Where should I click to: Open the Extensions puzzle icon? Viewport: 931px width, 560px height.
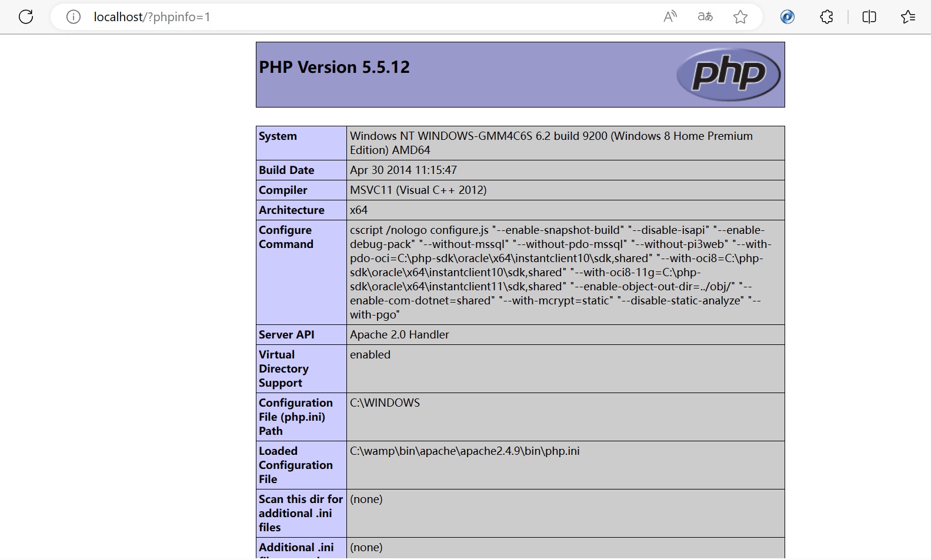coord(826,17)
